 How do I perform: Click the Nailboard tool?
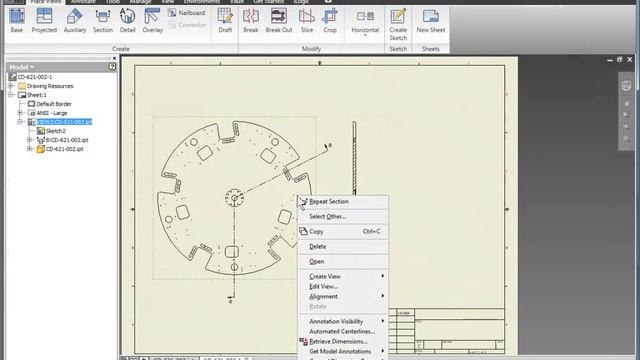pyautogui.click(x=187, y=13)
